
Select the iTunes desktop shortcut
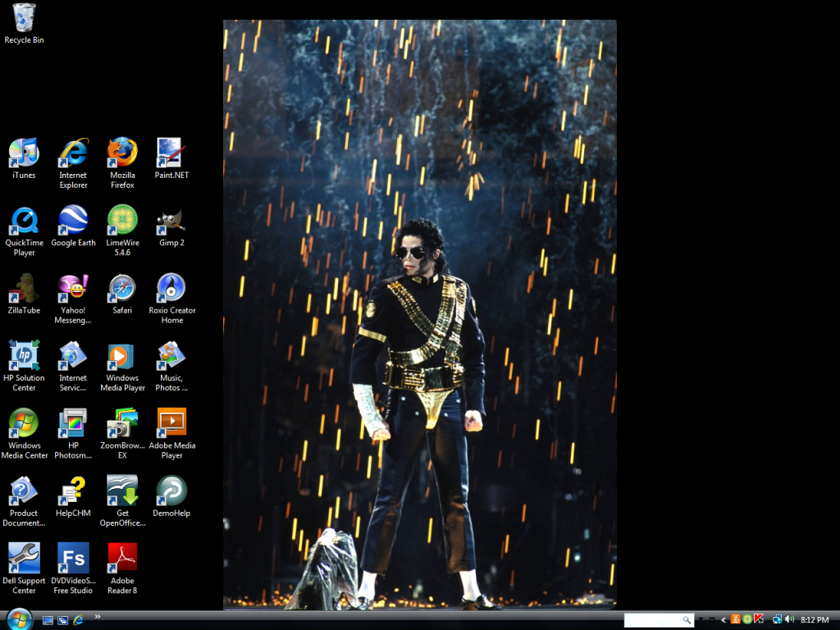pos(24,158)
